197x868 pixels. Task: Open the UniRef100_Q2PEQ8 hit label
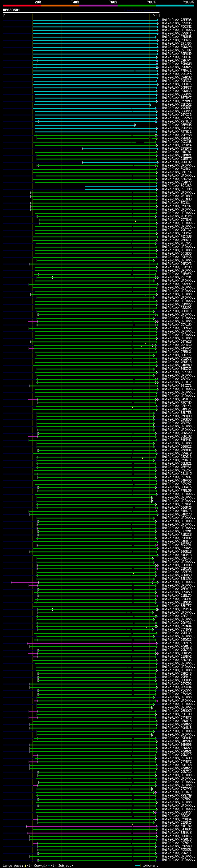[x=177, y=20]
